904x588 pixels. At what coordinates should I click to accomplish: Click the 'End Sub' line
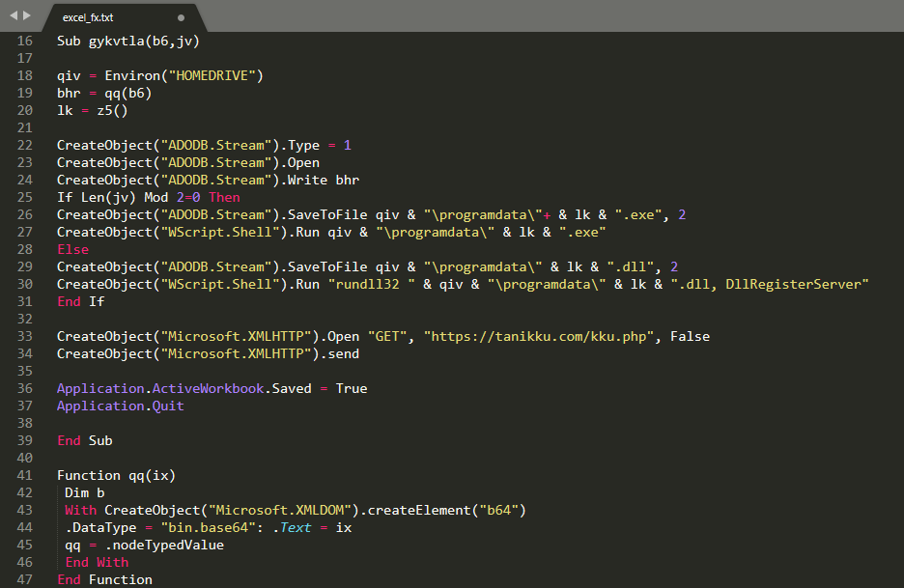pyautogui.click(x=85, y=440)
